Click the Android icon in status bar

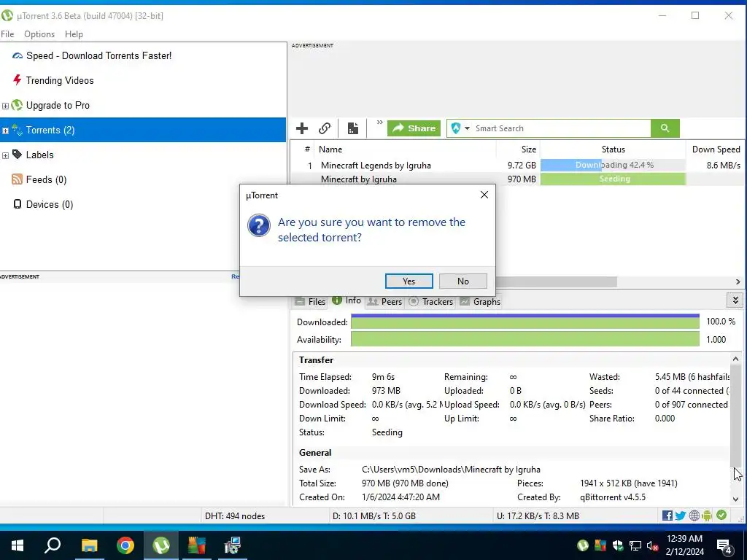[707, 516]
